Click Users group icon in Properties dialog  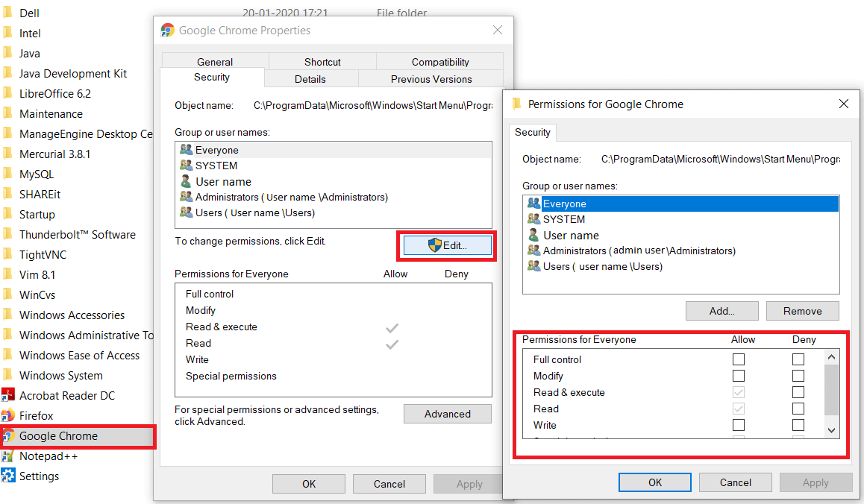[187, 212]
